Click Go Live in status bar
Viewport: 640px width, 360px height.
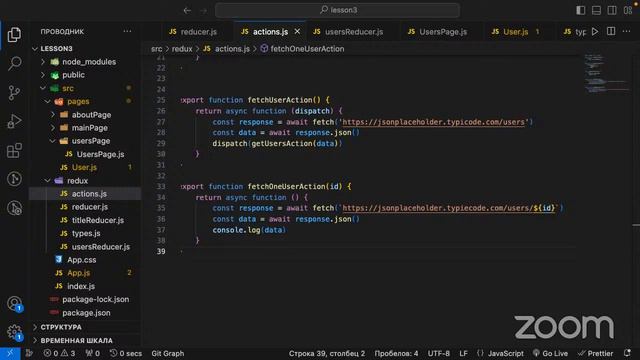[550, 353]
